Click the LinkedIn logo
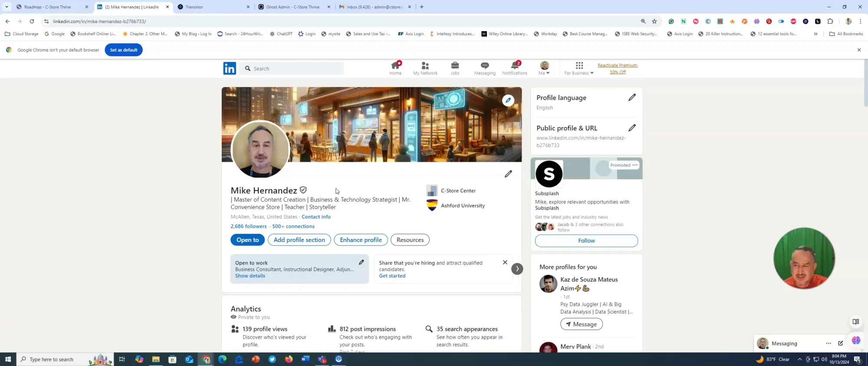The image size is (868, 366). (x=230, y=69)
